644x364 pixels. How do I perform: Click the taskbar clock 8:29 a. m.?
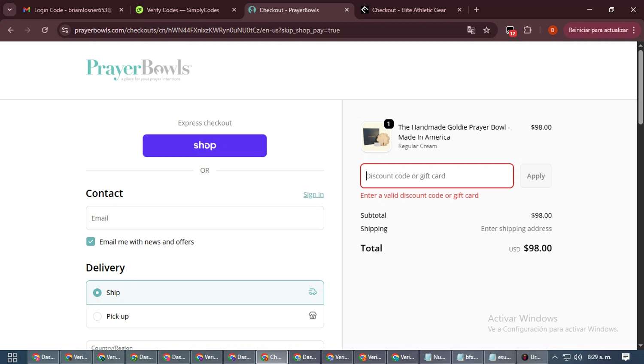599,357
